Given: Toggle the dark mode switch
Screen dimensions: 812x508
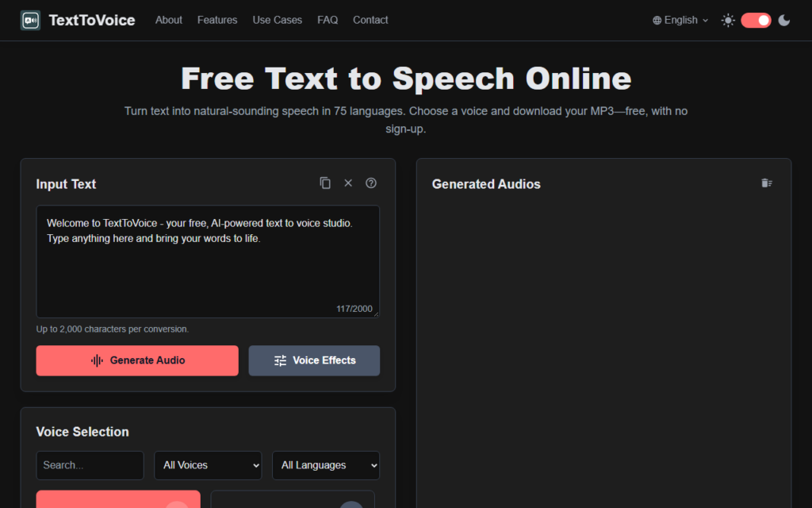Looking at the screenshot, I should tap(756, 20).
